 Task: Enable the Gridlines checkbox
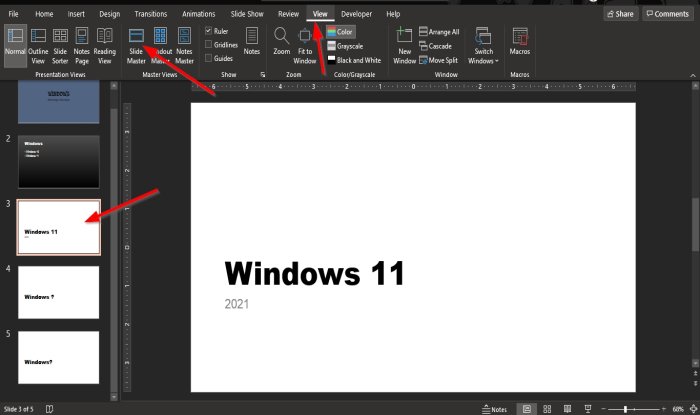click(208, 44)
